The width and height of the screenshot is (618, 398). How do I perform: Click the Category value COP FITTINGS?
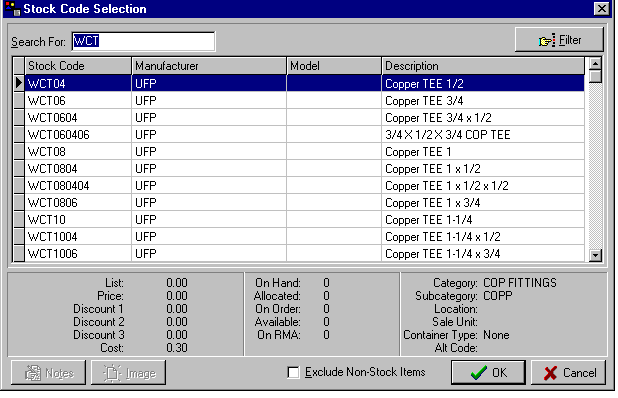519,283
